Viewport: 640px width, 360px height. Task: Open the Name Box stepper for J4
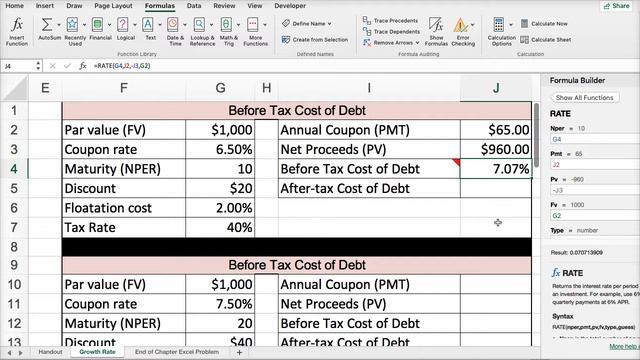click(38, 66)
